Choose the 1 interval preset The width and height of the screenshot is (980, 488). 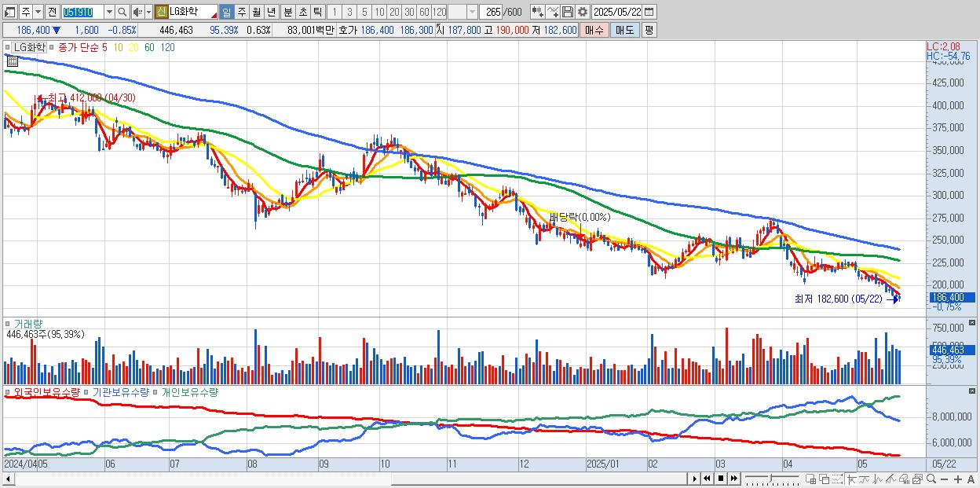tap(334, 12)
